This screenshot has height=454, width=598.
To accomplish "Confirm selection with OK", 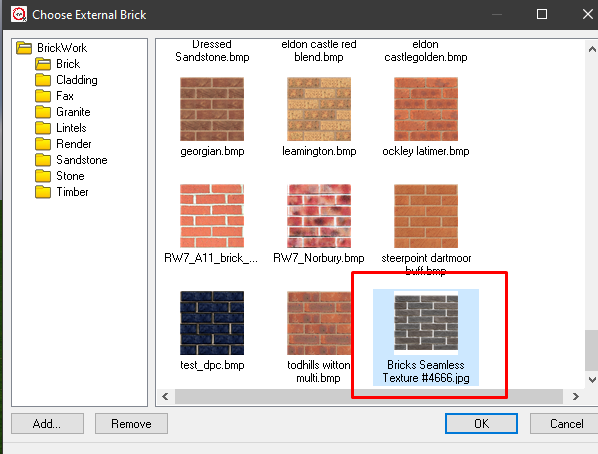I will [481, 423].
